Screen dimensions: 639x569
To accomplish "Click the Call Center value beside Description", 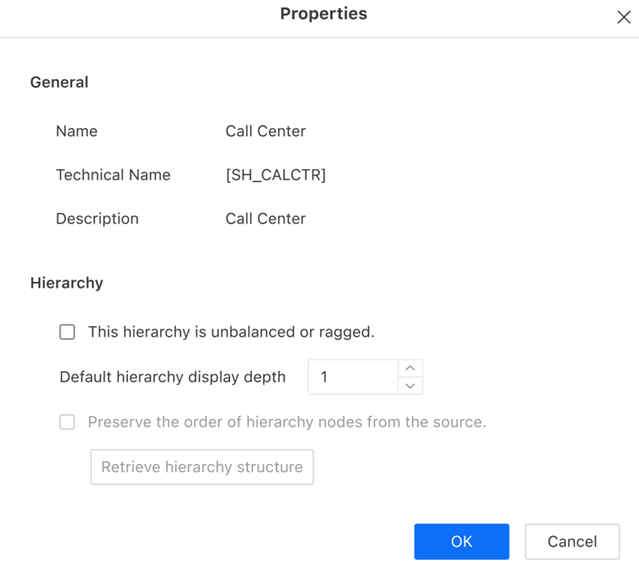I will (265, 219).
